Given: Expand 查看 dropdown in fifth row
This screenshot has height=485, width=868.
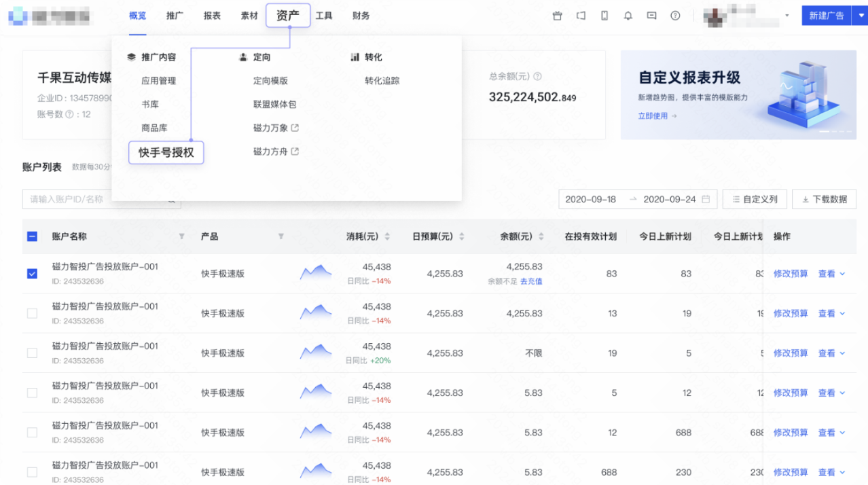Looking at the screenshot, I should pos(832,433).
